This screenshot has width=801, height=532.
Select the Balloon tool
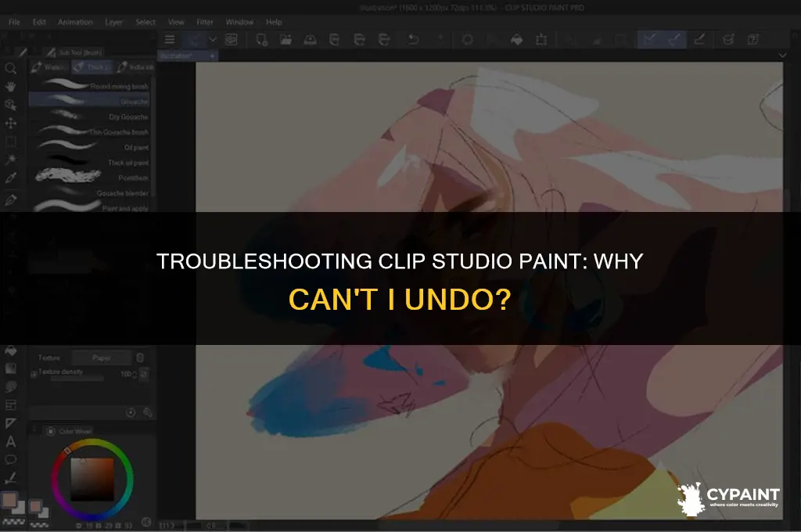10,460
